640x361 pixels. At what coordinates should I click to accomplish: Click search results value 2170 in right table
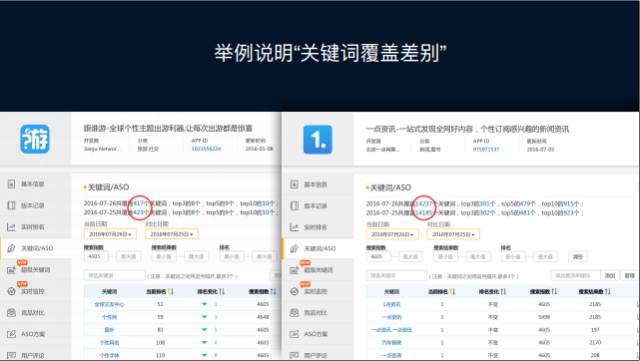595,342
